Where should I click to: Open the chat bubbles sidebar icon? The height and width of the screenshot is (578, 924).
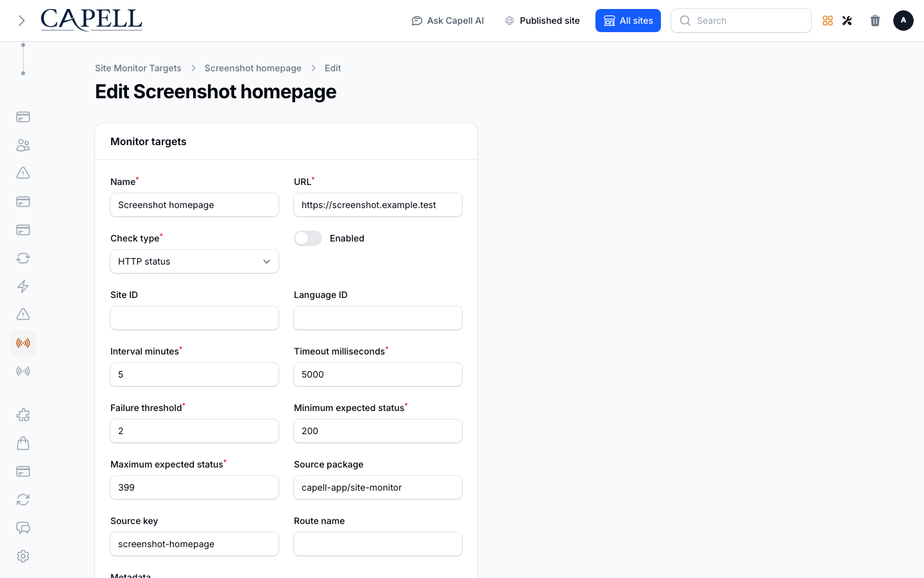[x=23, y=528]
